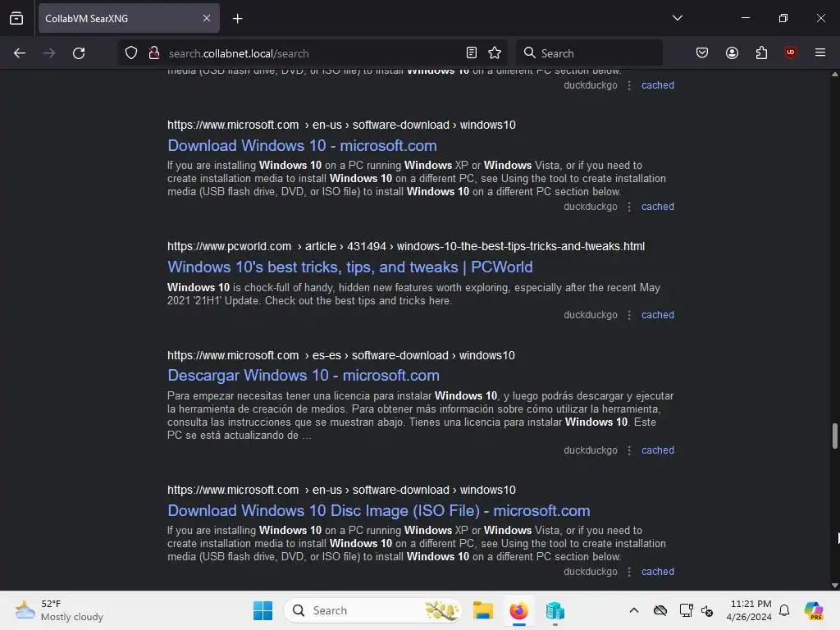Open the Pocket save icon
The width and height of the screenshot is (840, 630).
pos(702,53)
